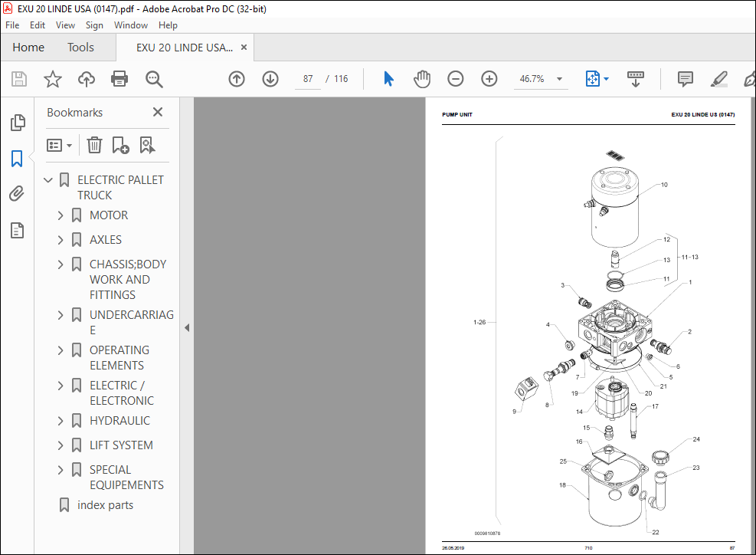Go to previous page arrow
Viewport: 756px width, 555px height.
(237, 79)
